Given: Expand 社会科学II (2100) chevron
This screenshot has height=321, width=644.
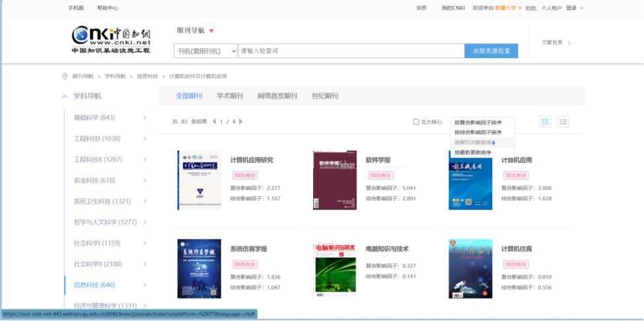Looking at the screenshot, I should click(x=145, y=264).
